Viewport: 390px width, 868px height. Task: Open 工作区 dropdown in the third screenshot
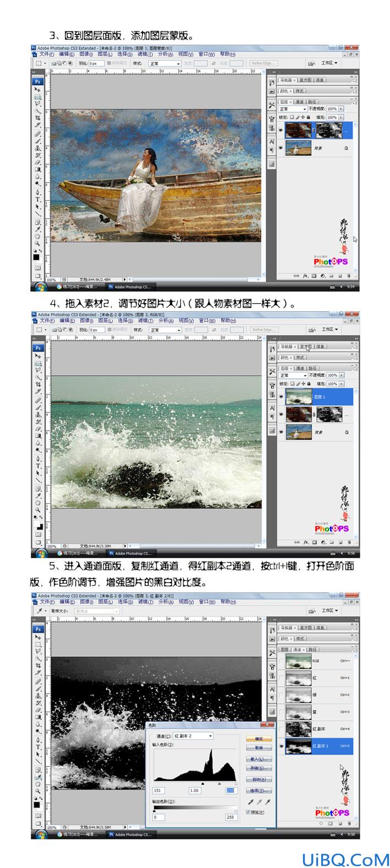pos(329,611)
